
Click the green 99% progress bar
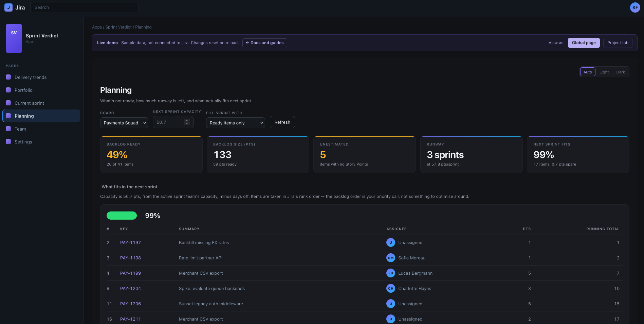122,216
